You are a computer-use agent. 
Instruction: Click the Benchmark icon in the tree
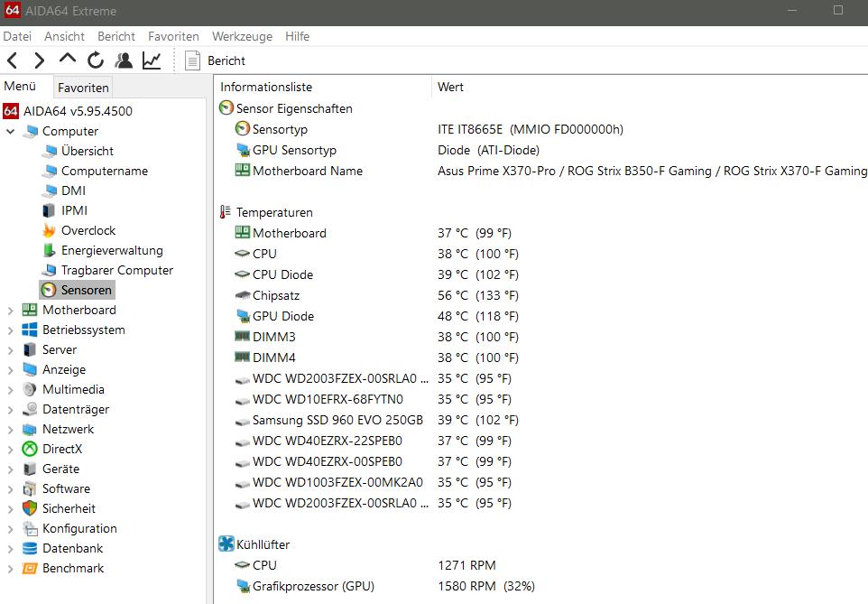[30, 568]
